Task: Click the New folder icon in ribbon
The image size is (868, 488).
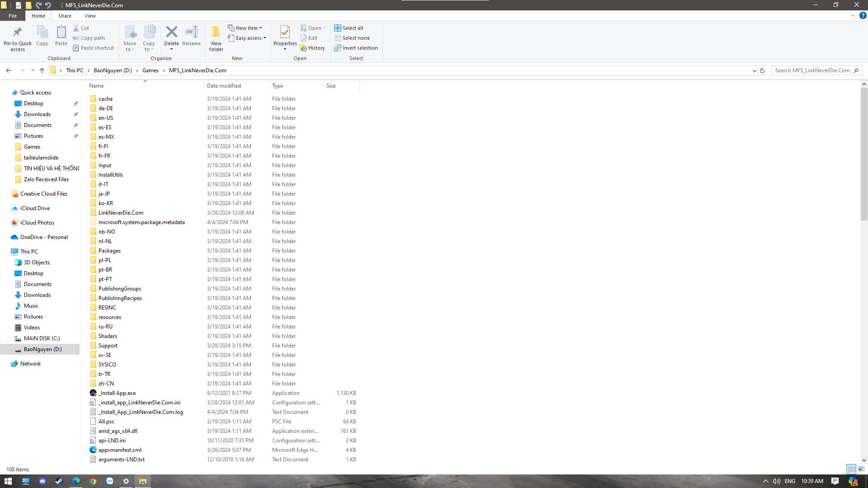Action: (x=216, y=38)
